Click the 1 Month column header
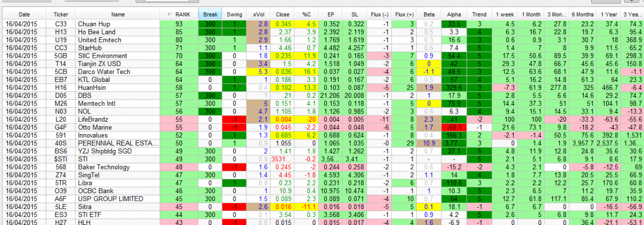Viewport: 644px width, 225px height. [x=532, y=15]
